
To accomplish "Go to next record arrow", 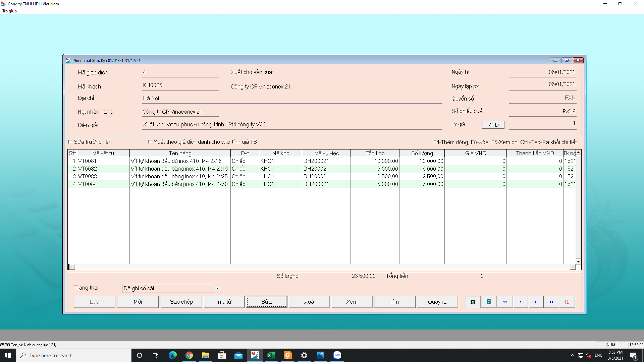I will [536, 302].
